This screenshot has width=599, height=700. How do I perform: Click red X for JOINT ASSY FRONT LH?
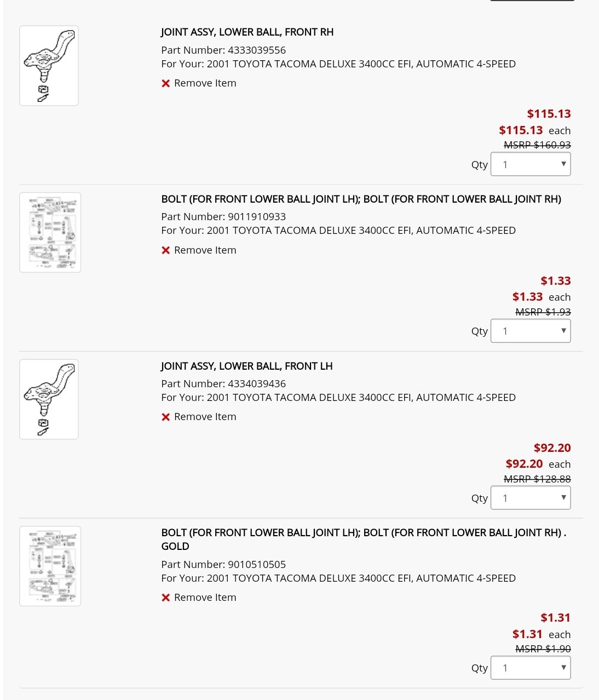click(166, 417)
